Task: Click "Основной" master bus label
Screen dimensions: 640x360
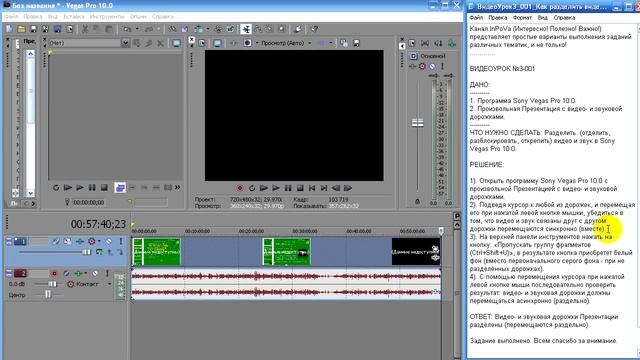Action: pos(433,56)
